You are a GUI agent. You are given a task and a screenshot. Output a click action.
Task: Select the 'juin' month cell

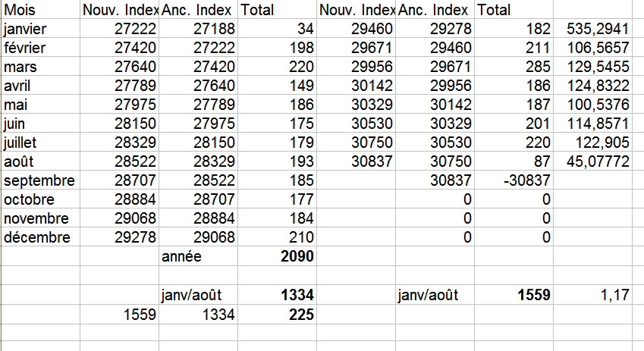[x=41, y=123]
